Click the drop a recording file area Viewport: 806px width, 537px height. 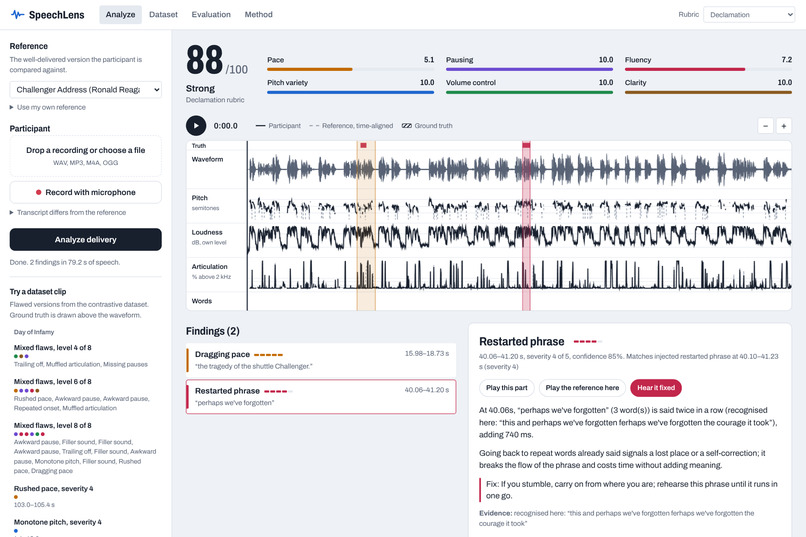pos(85,156)
